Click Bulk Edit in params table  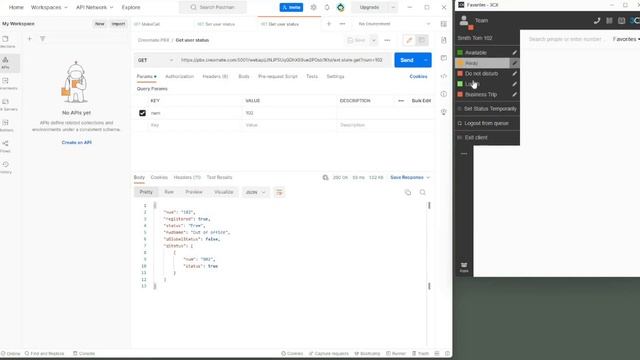(x=421, y=100)
